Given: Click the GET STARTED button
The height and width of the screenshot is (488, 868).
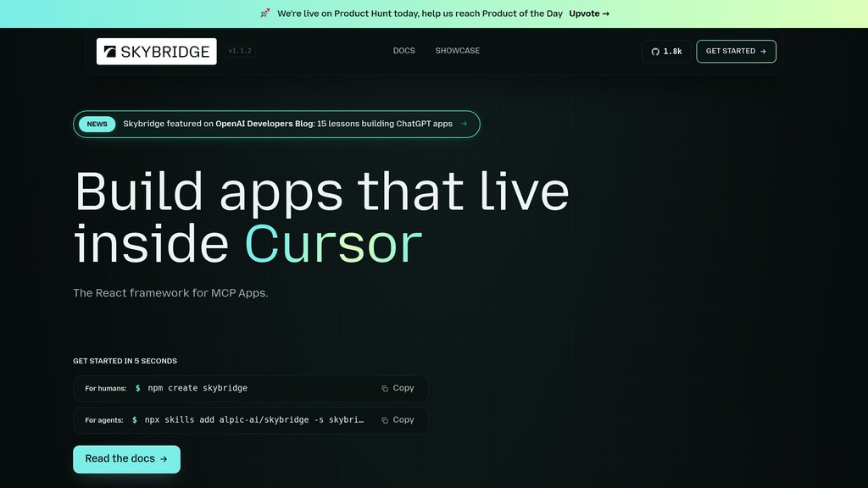Looking at the screenshot, I should point(737,52).
